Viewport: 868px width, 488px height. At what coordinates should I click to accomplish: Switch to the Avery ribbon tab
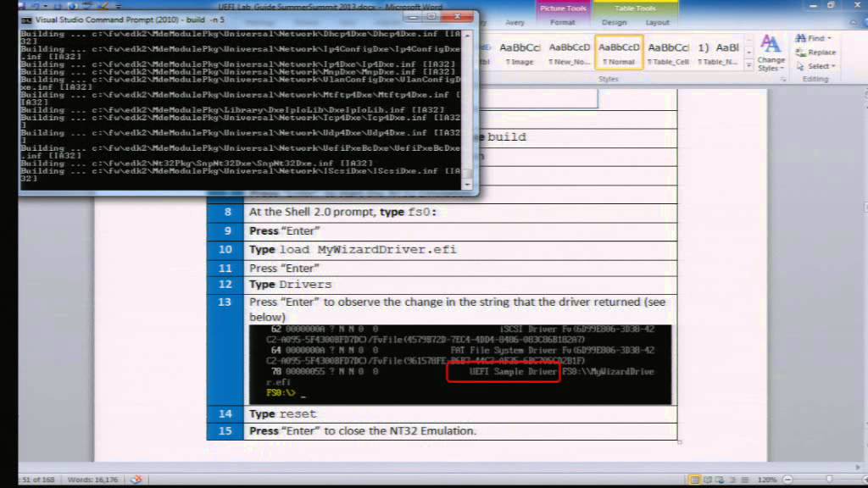click(x=515, y=23)
